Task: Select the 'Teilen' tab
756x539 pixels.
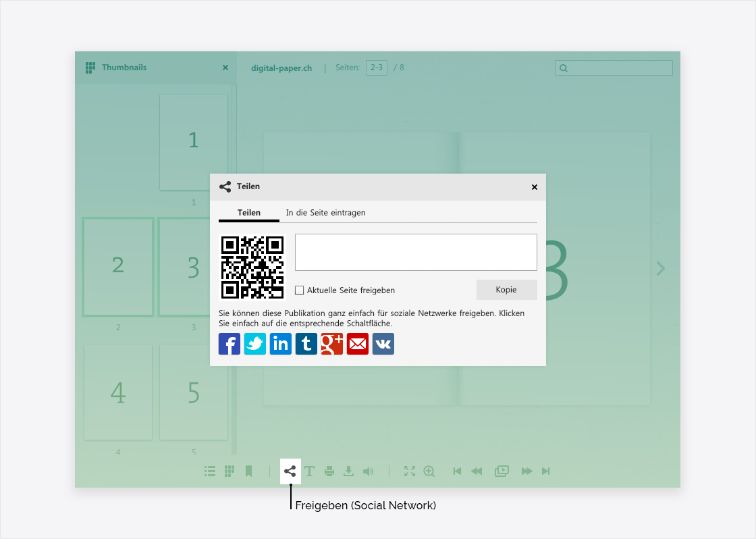Action: (249, 213)
